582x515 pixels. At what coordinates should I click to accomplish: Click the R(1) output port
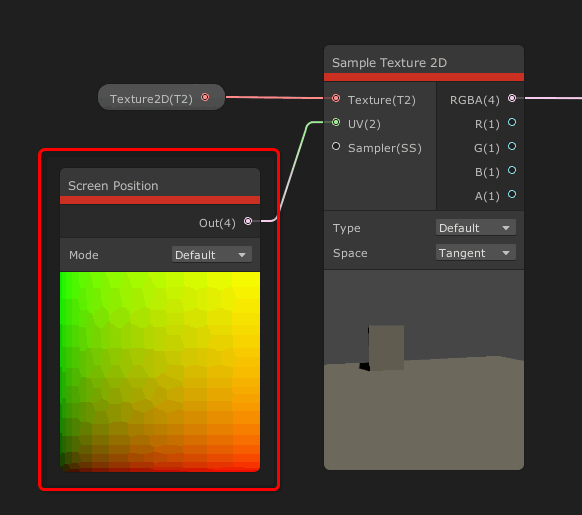coord(512,122)
